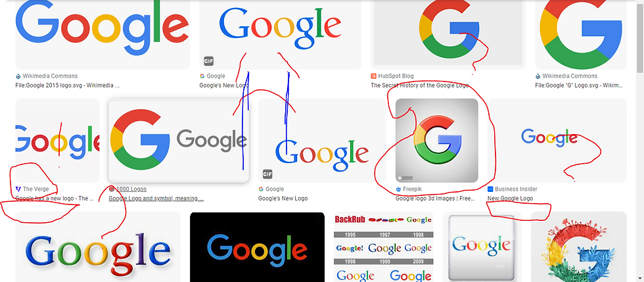Click the Wikimedia Commons favicon under the 2015 logo
This screenshot has width=644, height=282.
click(x=18, y=76)
